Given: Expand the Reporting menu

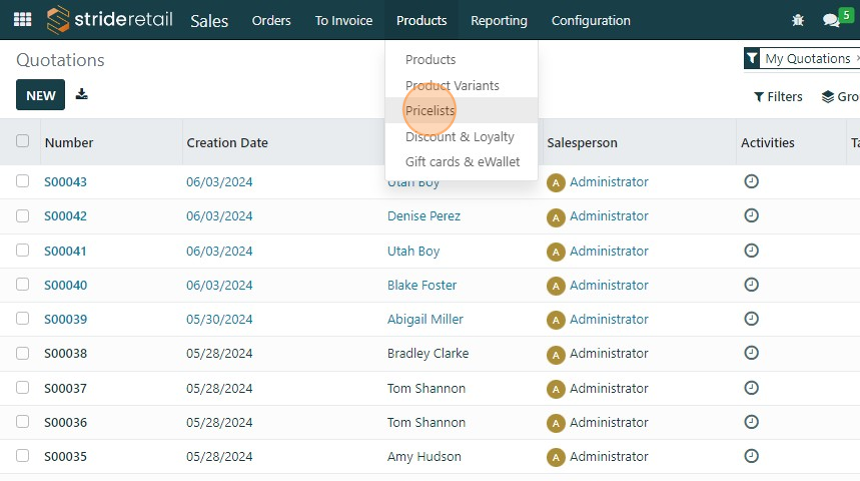Looking at the screenshot, I should point(499,20).
